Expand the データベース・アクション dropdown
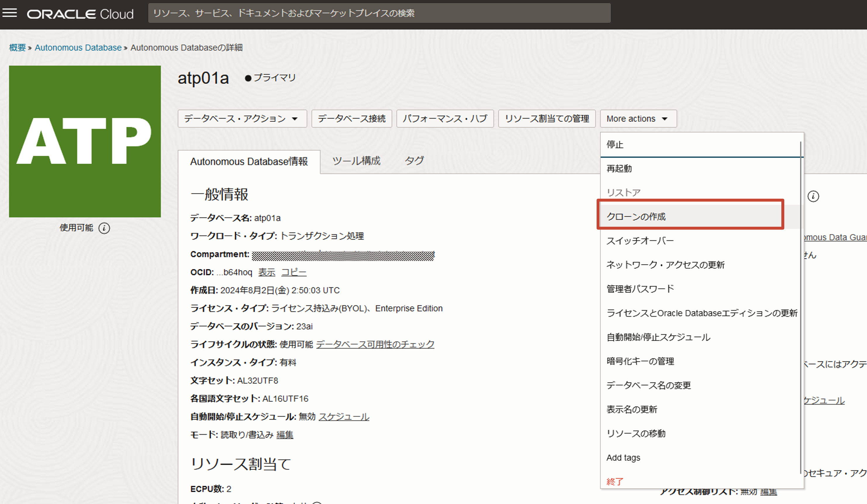The image size is (867, 504). 242,119
